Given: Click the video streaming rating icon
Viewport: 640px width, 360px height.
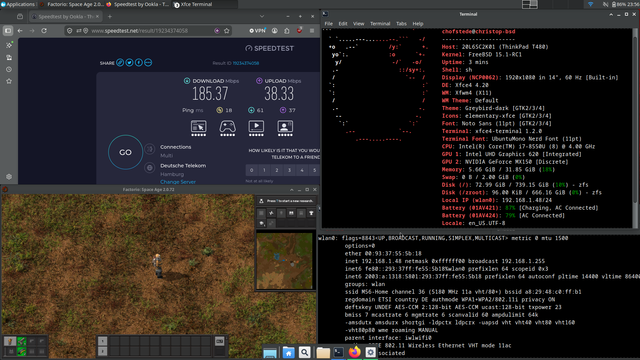Looking at the screenshot, I should pos(256,128).
